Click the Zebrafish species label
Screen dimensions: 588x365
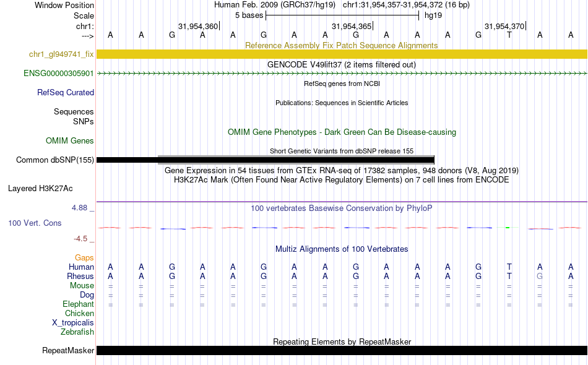pos(77,332)
